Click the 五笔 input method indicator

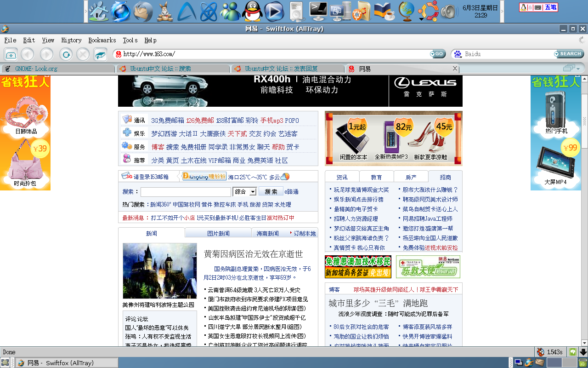point(550,7)
